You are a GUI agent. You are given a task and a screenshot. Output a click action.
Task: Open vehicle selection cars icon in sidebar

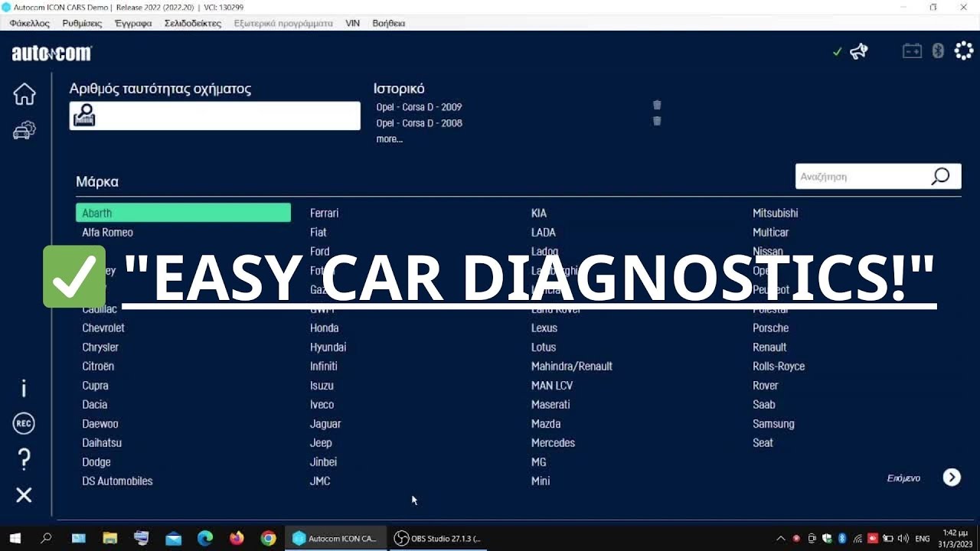coord(24,131)
